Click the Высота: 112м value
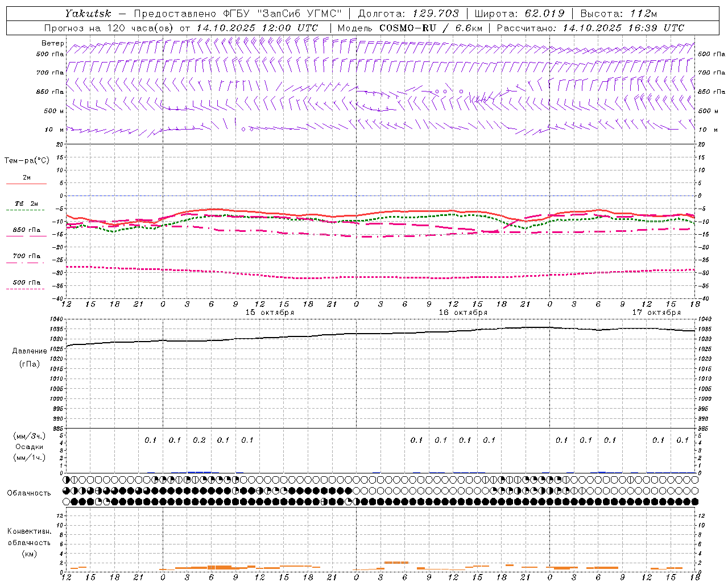Image resolution: width=728 pixels, height=582 pixels. (618, 14)
